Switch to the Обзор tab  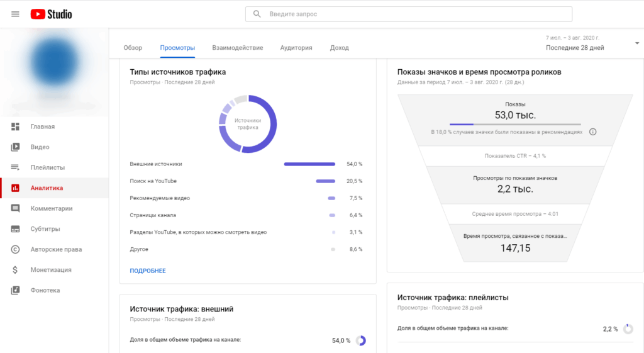tap(133, 48)
